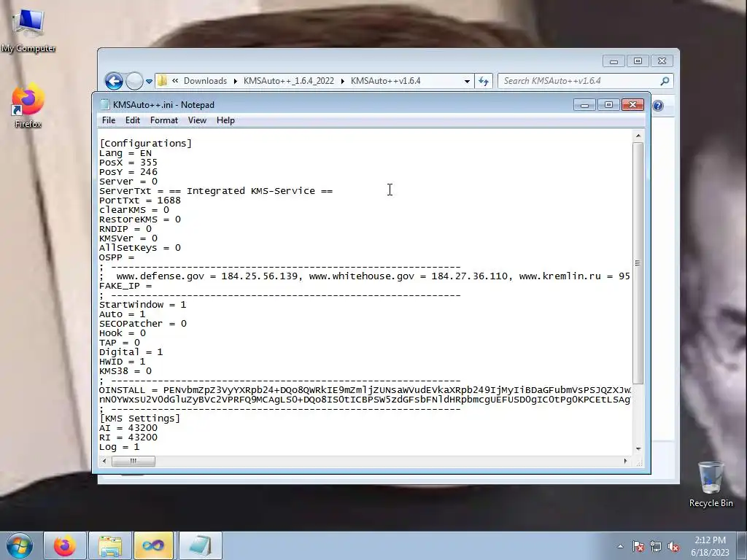
Task: Click the search magnifier icon in Explorer
Action: click(665, 81)
